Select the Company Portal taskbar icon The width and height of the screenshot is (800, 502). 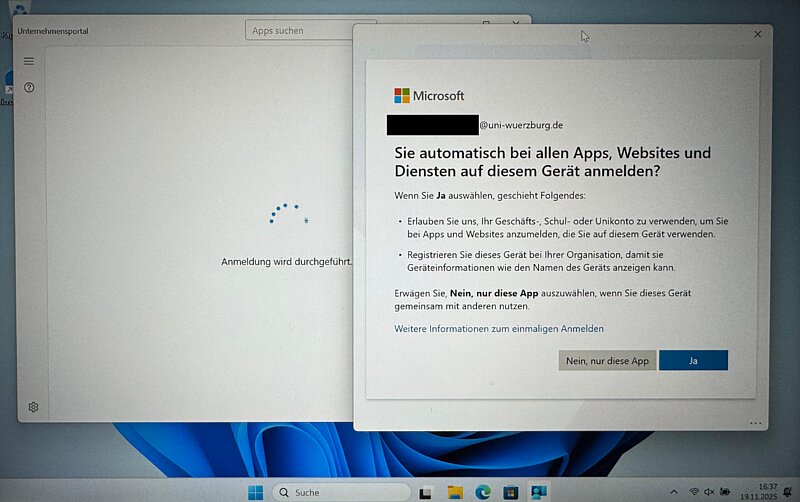click(539, 492)
